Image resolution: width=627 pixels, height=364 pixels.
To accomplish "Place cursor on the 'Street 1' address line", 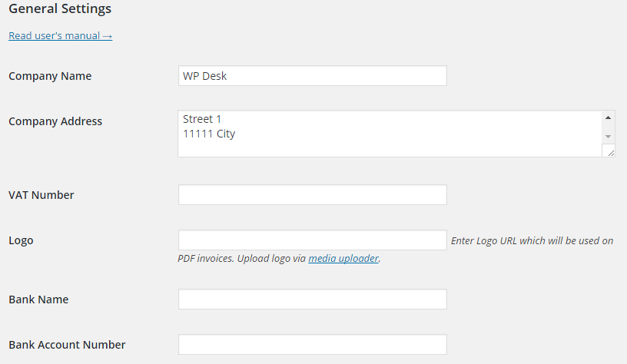I will (202, 119).
